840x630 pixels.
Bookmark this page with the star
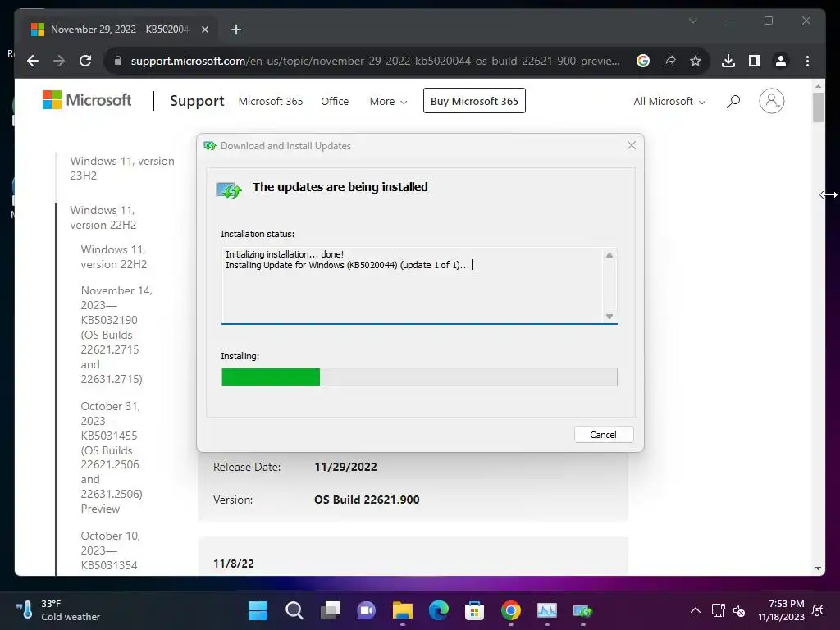point(696,61)
